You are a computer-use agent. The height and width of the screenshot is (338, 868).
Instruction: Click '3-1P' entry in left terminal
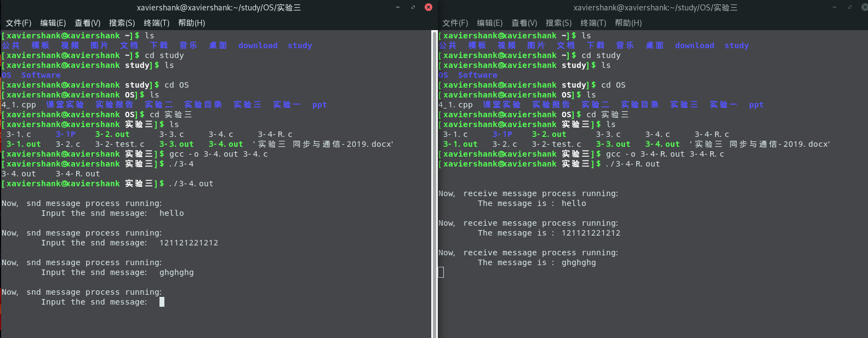(66, 134)
